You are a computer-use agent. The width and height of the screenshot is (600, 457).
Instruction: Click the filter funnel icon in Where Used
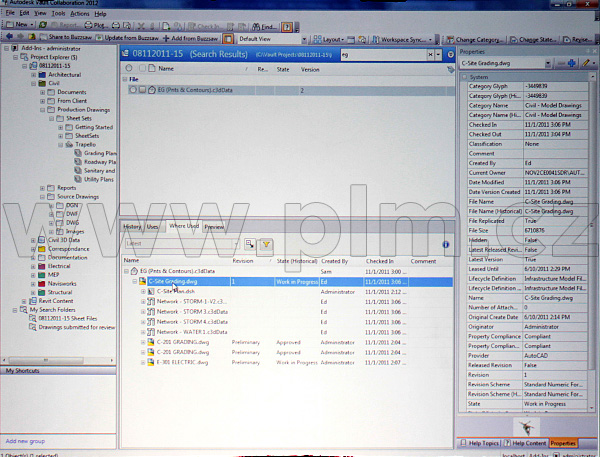(266, 243)
